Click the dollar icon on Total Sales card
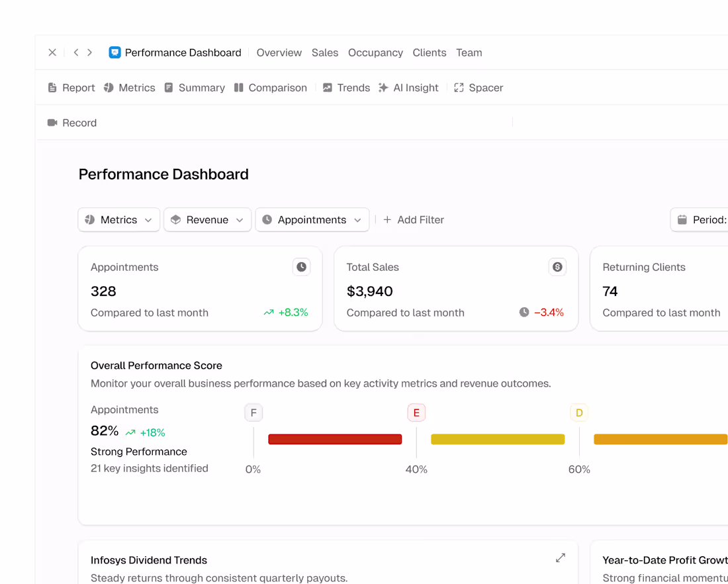Viewport: 728px width, 584px height. click(557, 267)
